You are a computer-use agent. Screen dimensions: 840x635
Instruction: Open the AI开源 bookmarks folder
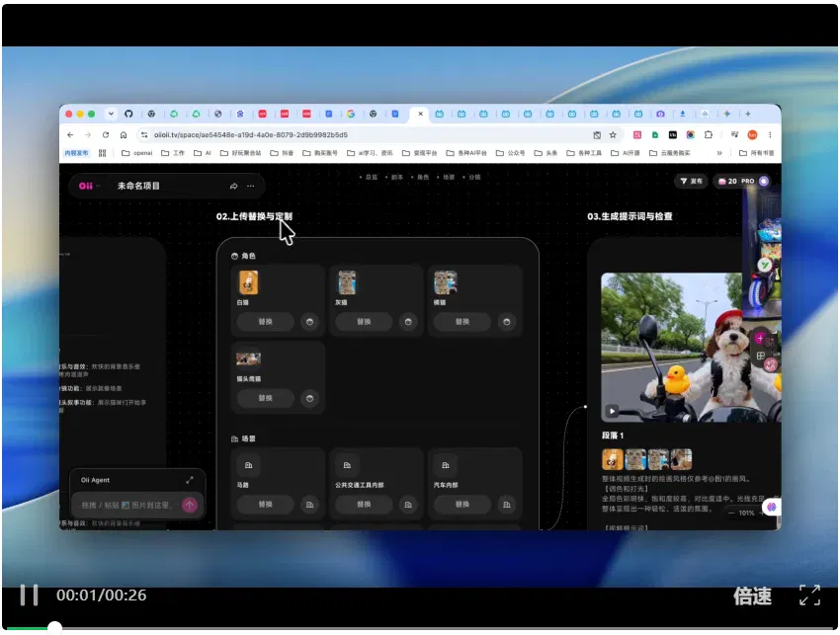(626, 153)
